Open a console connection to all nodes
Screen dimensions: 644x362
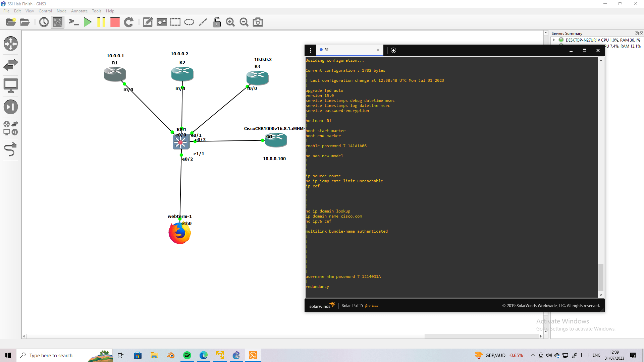[x=73, y=22]
